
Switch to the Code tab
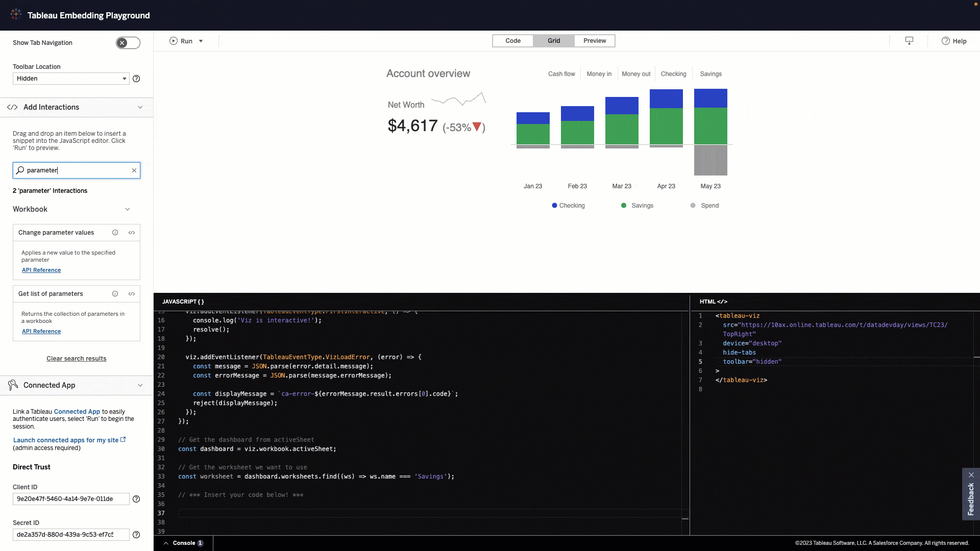513,40
